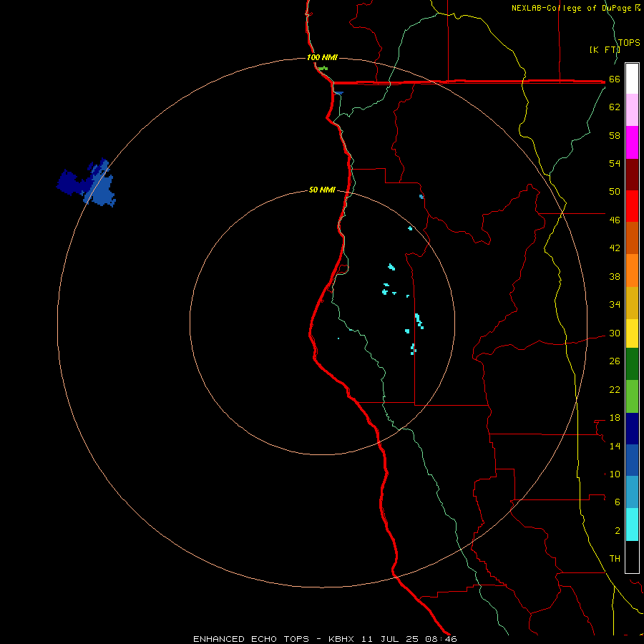Click the legend value "58"
Screen dimensions: 644x644
click(x=615, y=135)
